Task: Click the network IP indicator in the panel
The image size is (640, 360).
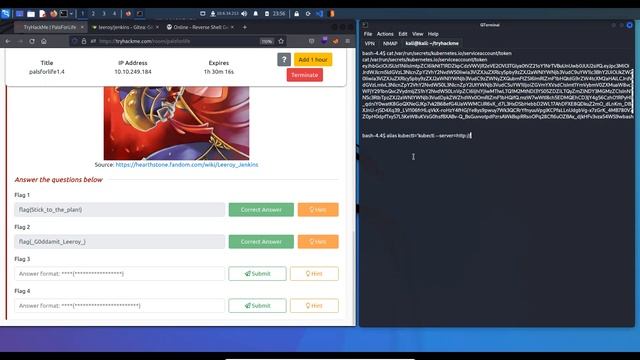Action: pos(224,14)
